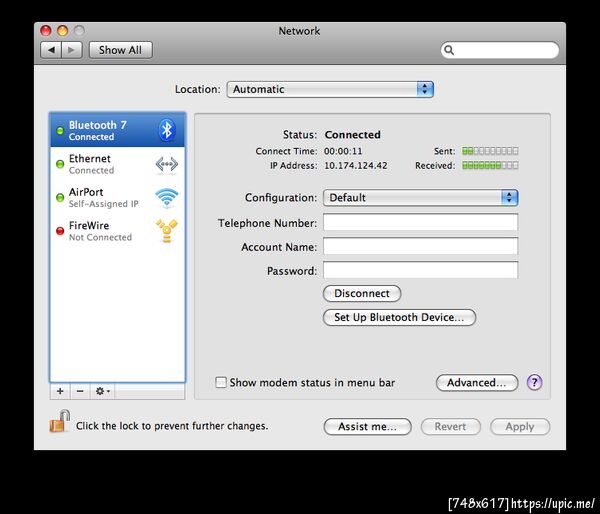Focus the Password field
Screen dimensions: 600x514
pos(421,270)
